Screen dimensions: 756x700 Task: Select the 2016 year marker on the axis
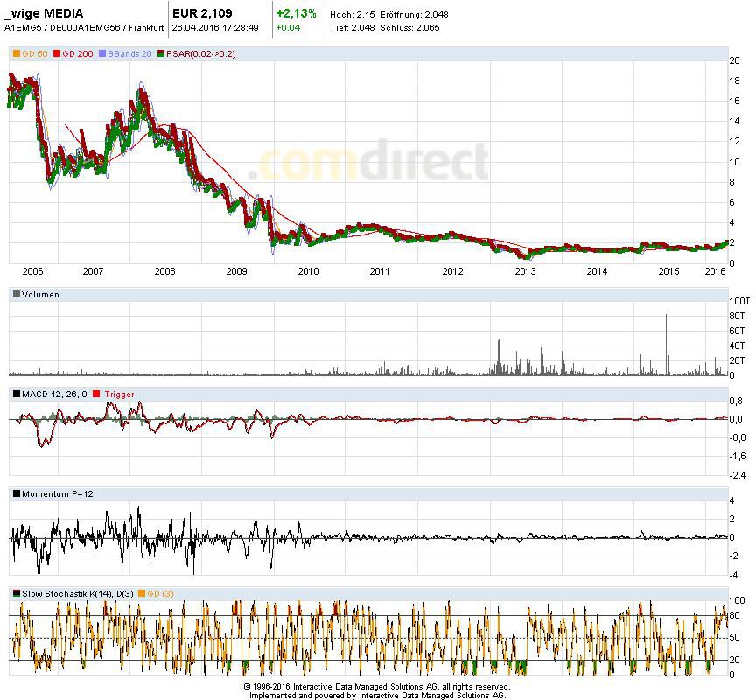click(716, 271)
